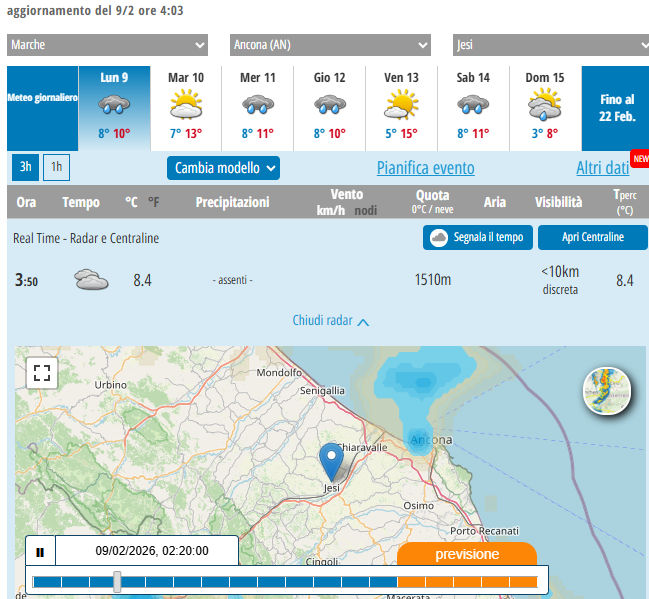Viewport: 649px width, 599px height.
Task: Click the blue Jesi location pin
Action: point(331,462)
